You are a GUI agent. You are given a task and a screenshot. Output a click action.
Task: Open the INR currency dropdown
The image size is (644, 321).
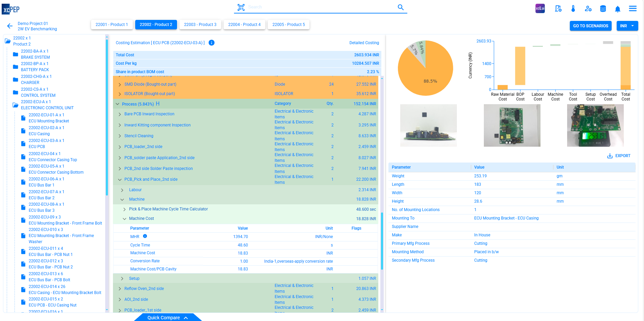tap(627, 26)
